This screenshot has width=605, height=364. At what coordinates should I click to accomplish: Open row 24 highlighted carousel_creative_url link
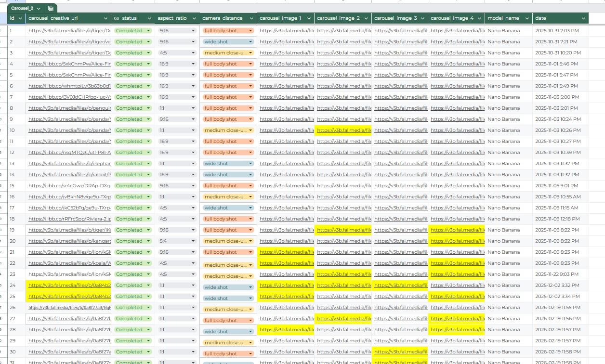[69, 285]
